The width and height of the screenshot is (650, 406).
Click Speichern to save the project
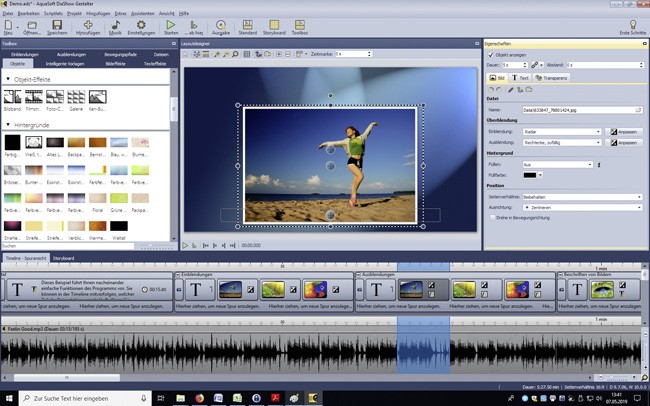(59, 26)
